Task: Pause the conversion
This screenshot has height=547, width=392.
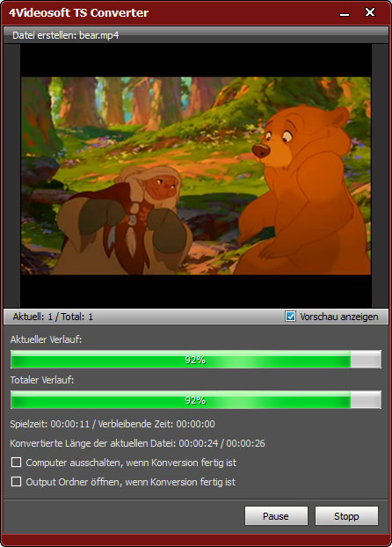Action: [276, 516]
